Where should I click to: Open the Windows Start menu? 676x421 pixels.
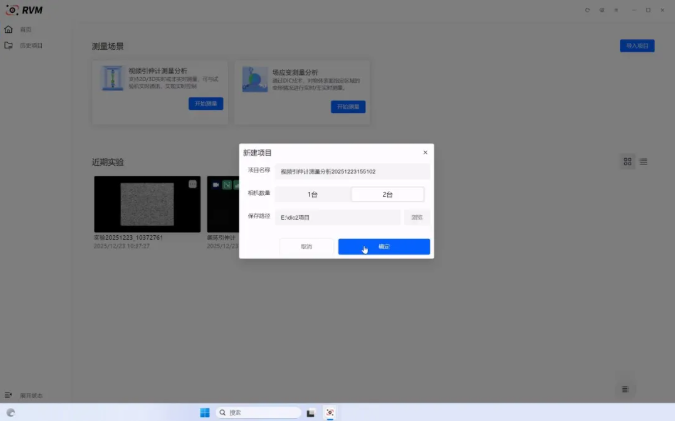tap(205, 412)
